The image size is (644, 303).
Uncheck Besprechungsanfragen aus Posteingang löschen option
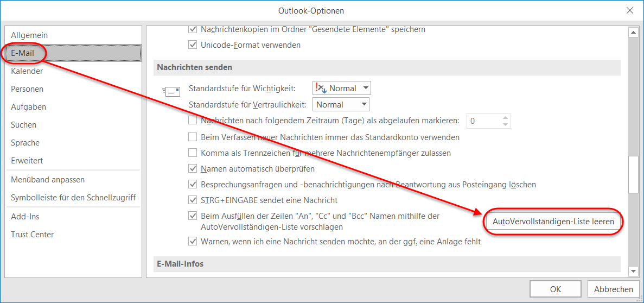point(193,185)
